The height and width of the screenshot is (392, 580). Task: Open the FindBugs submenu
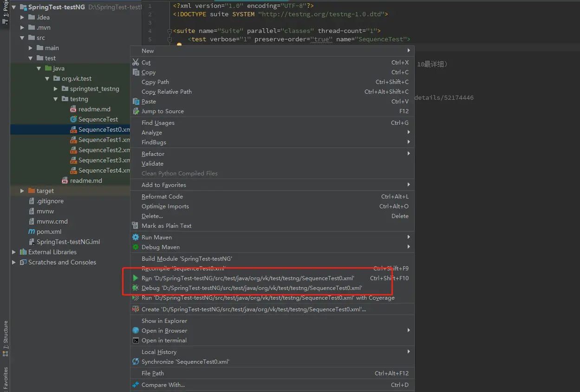point(272,142)
